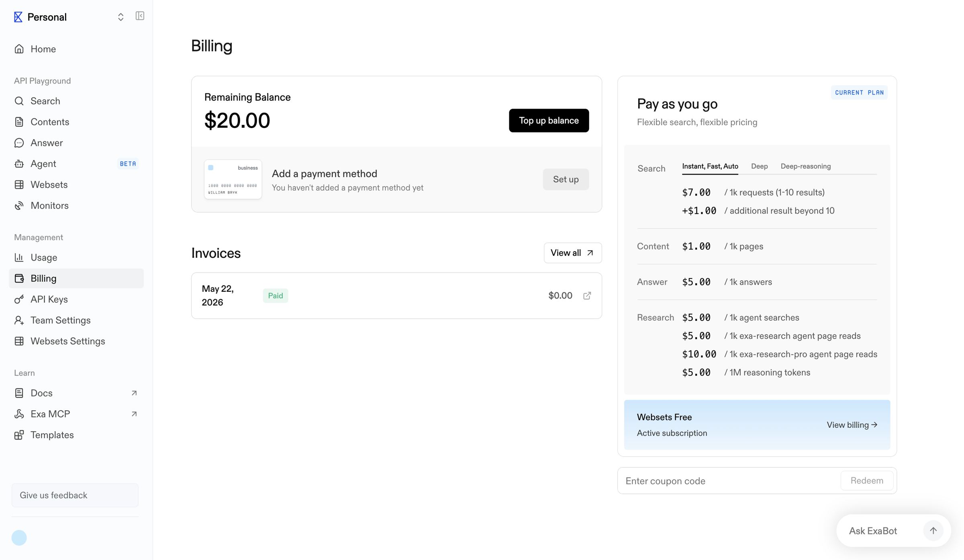Open invoice via external link icon
The width and height of the screenshot is (964, 560).
click(587, 296)
